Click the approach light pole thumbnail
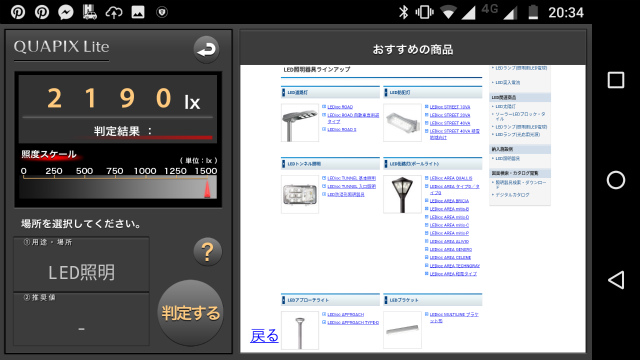 point(300,330)
